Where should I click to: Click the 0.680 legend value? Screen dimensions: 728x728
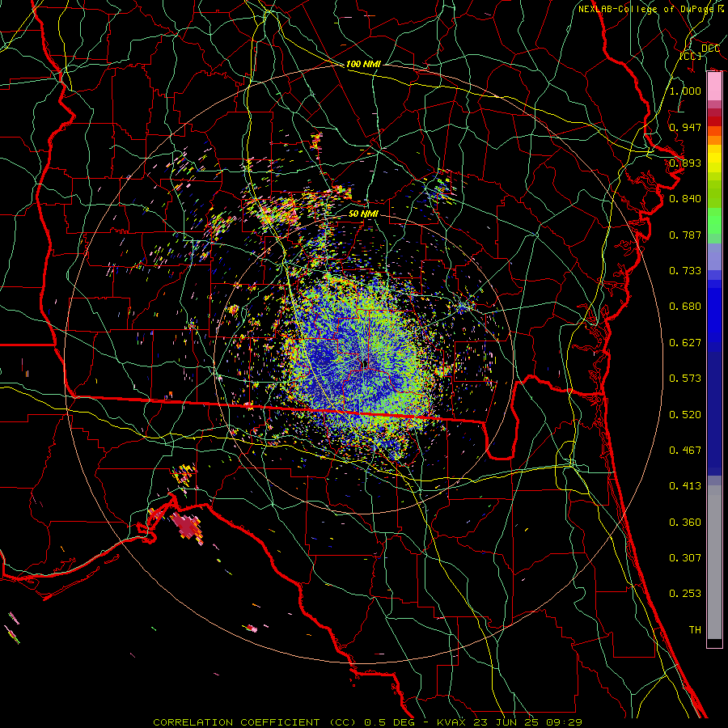[685, 307]
